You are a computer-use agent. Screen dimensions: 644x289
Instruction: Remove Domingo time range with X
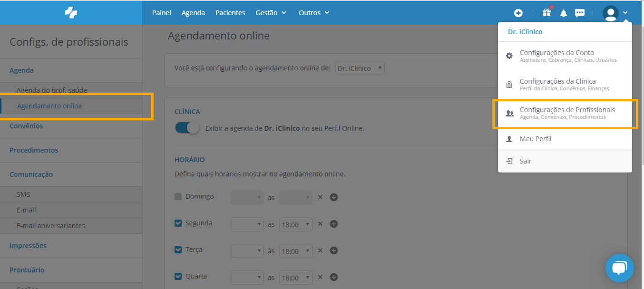point(320,197)
